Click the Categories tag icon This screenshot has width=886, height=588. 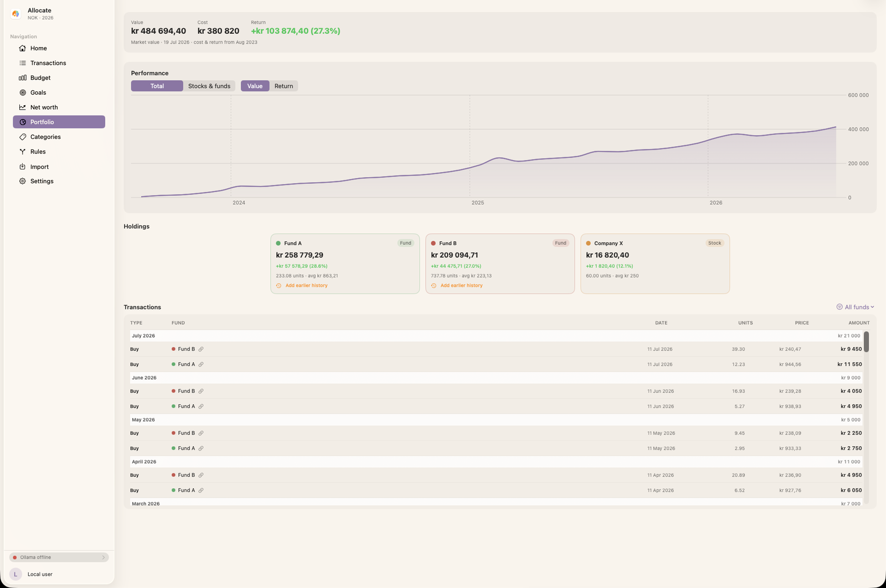(x=23, y=137)
